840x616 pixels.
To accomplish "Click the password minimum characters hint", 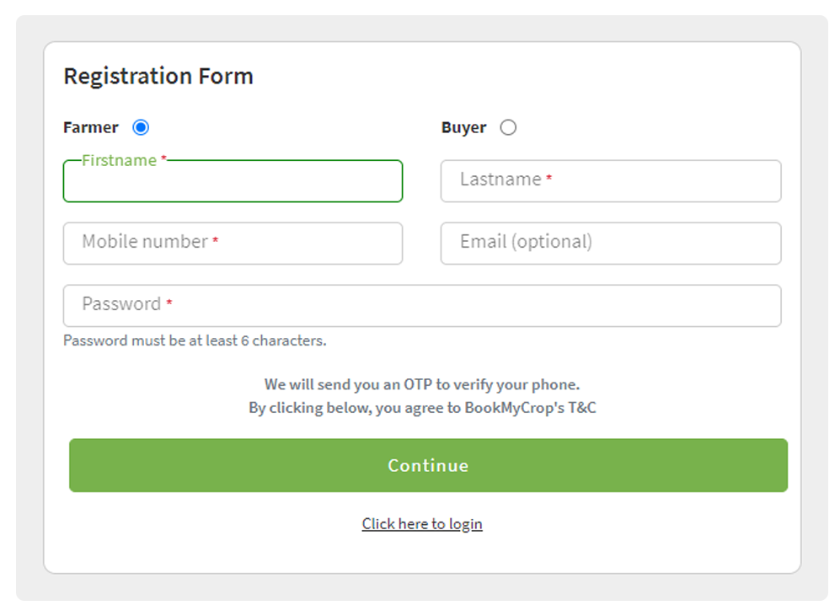I will pyautogui.click(x=195, y=341).
